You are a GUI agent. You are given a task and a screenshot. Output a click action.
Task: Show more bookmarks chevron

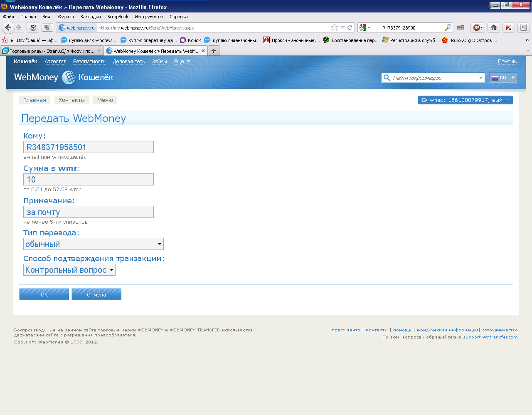coord(527,40)
